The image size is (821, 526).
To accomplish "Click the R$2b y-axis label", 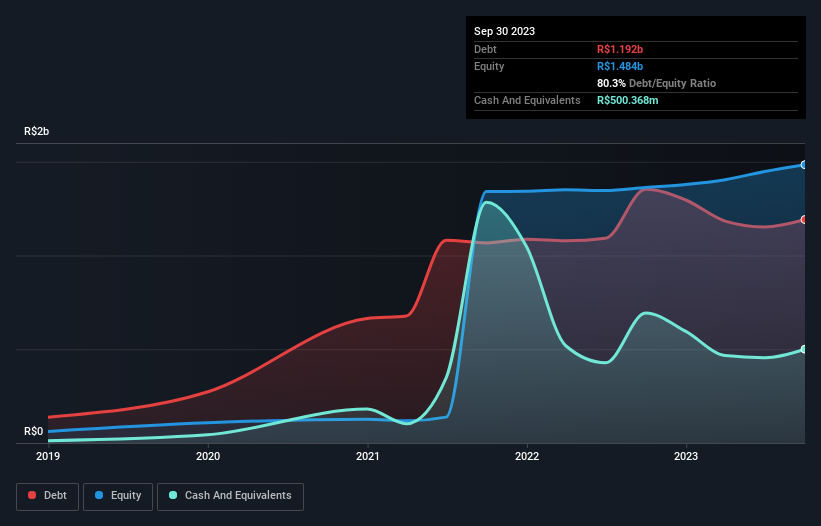I will tap(37, 131).
